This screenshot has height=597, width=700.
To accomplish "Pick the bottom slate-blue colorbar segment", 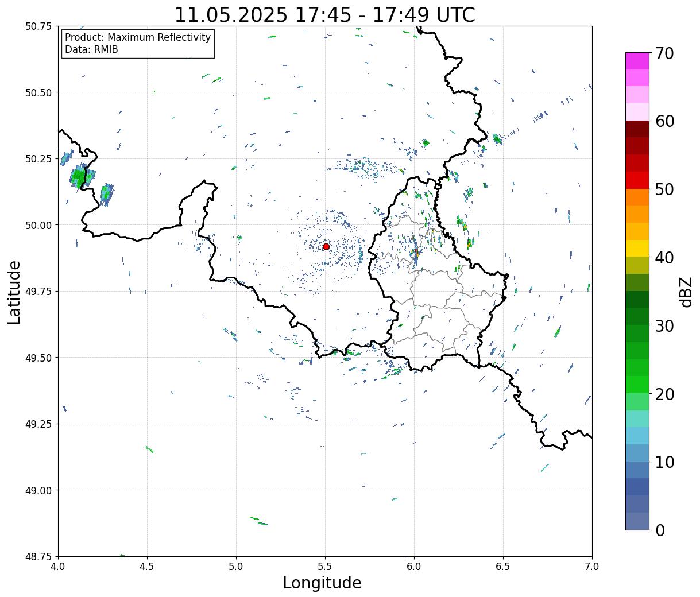I will pyautogui.click(x=637, y=521).
